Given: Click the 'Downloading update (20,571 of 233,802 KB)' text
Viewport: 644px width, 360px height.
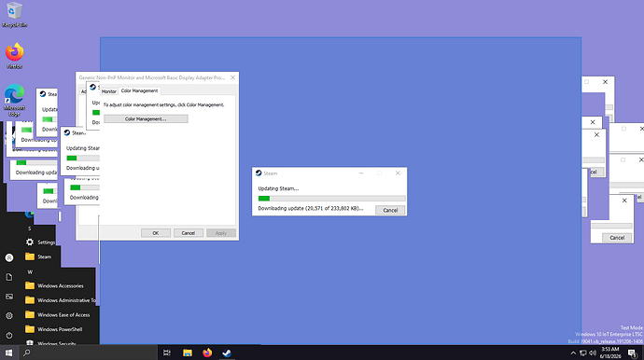Looking at the screenshot, I should (311, 208).
